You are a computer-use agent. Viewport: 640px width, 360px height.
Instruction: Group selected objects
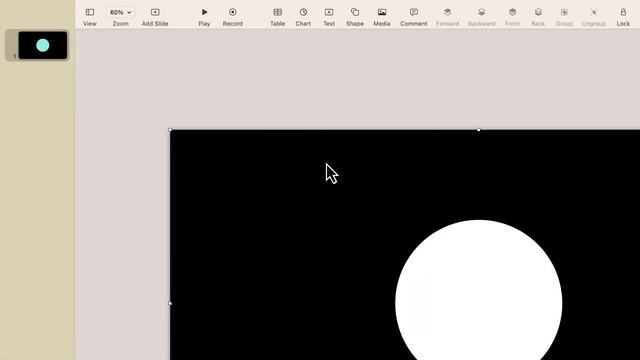click(564, 17)
